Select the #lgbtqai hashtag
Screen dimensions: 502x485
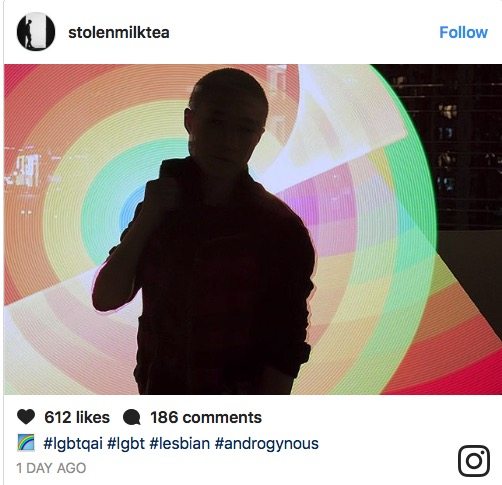[x=73, y=444]
